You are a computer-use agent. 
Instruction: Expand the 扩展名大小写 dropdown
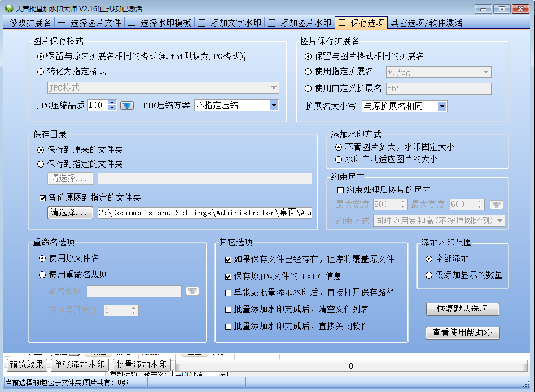(x=442, y=106)
